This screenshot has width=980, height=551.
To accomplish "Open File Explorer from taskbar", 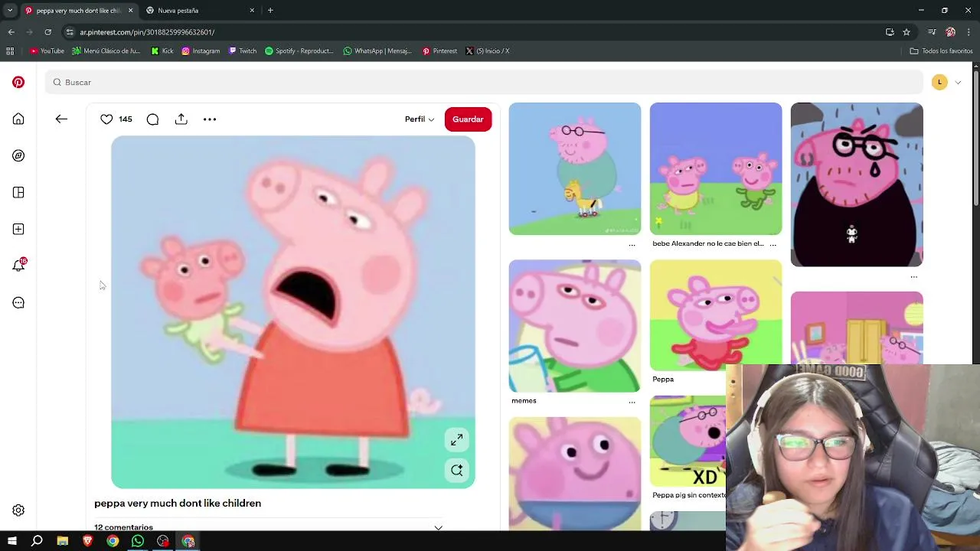I will 63,541.
